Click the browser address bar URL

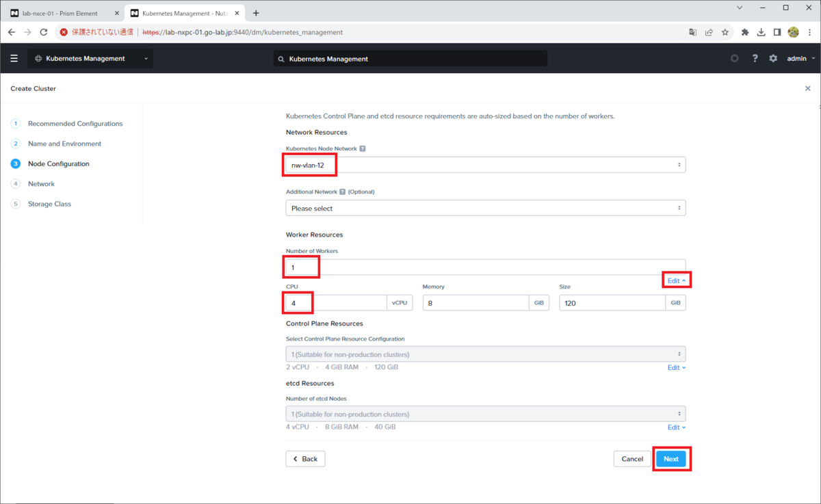[243, 32]
